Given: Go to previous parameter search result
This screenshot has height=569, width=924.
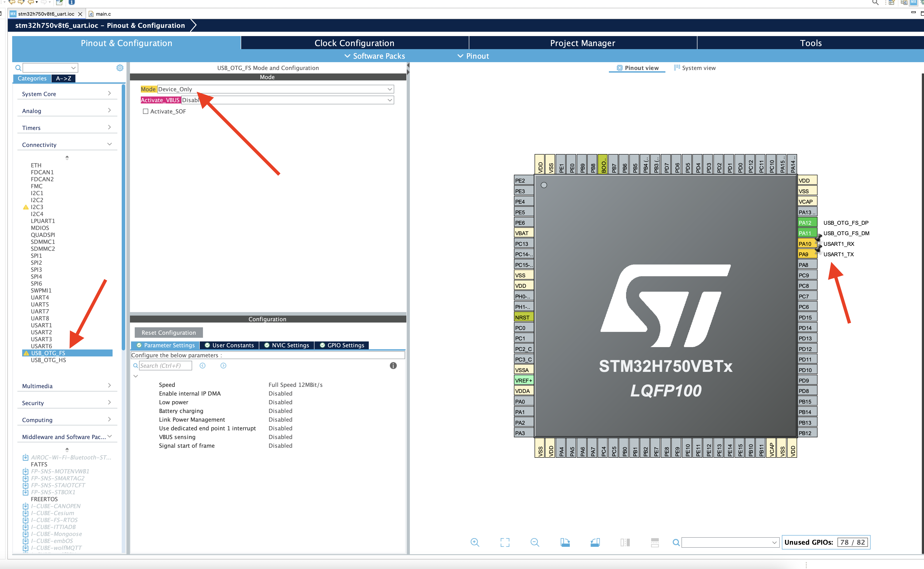Looking at the screenshot, I should coord(202,365).
